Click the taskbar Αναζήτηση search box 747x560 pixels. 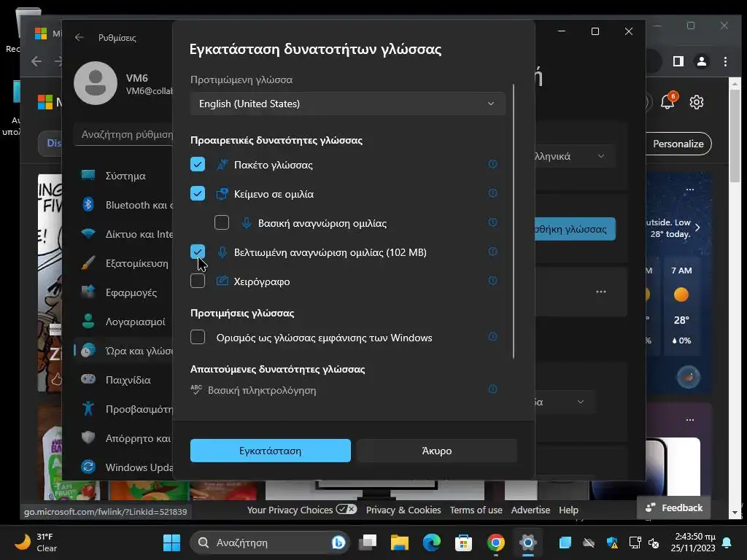click(270, 542)
